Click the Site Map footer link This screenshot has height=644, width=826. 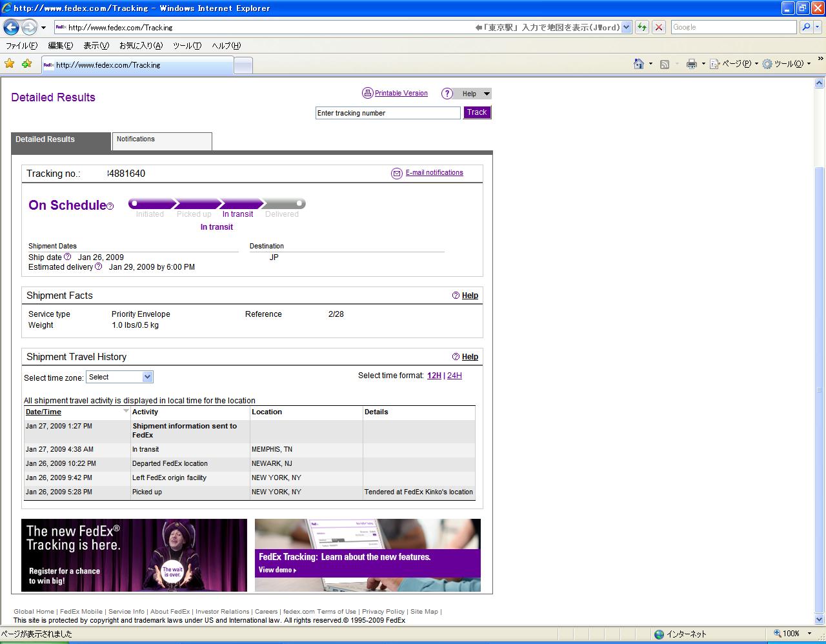click(x=424, y=612)
